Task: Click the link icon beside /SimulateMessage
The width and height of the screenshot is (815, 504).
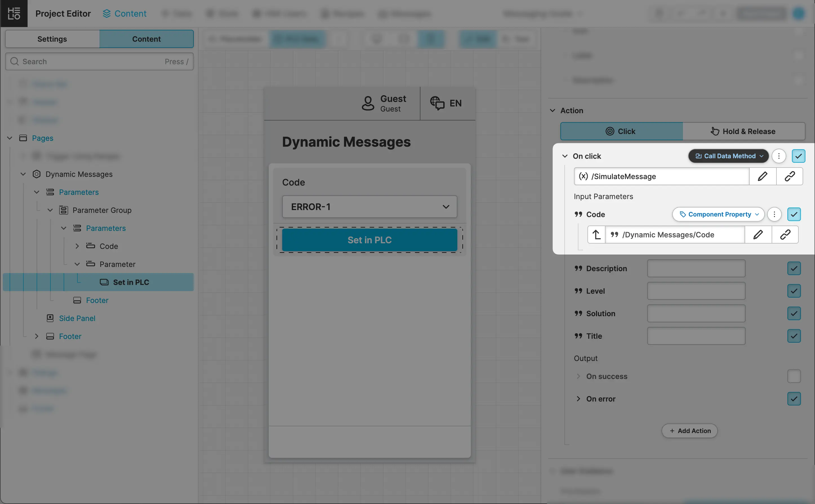Action: point(789,176)
